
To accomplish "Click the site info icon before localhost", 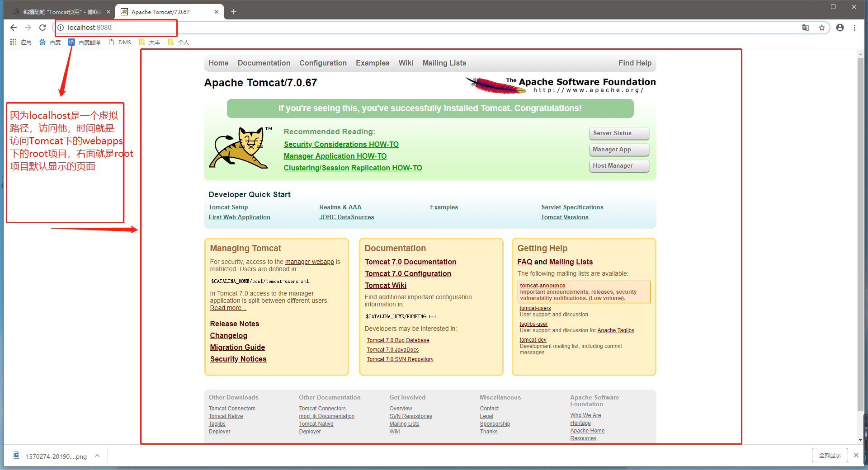I will [61, 28].
